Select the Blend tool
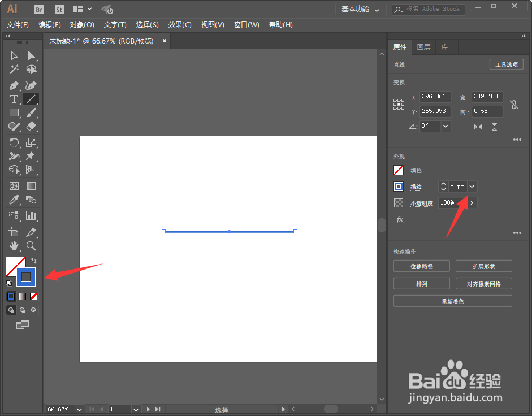532x416 pixels. pyautogui.click(x=31, y=200)
